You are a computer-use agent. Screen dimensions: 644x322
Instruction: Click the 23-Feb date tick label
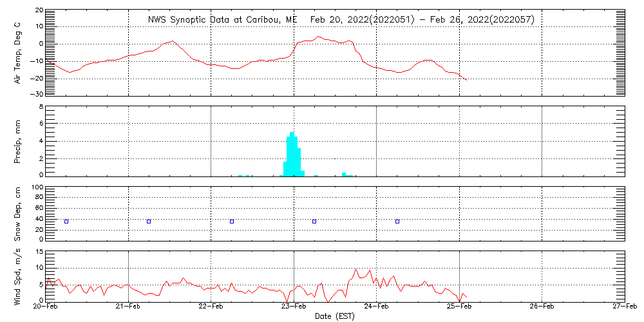click(x=294, y=308)
